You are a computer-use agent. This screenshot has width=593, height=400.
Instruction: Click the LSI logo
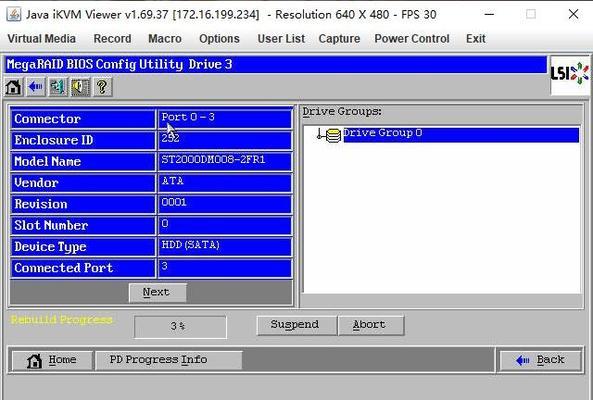pyautogui.click(x=570, y=74)
